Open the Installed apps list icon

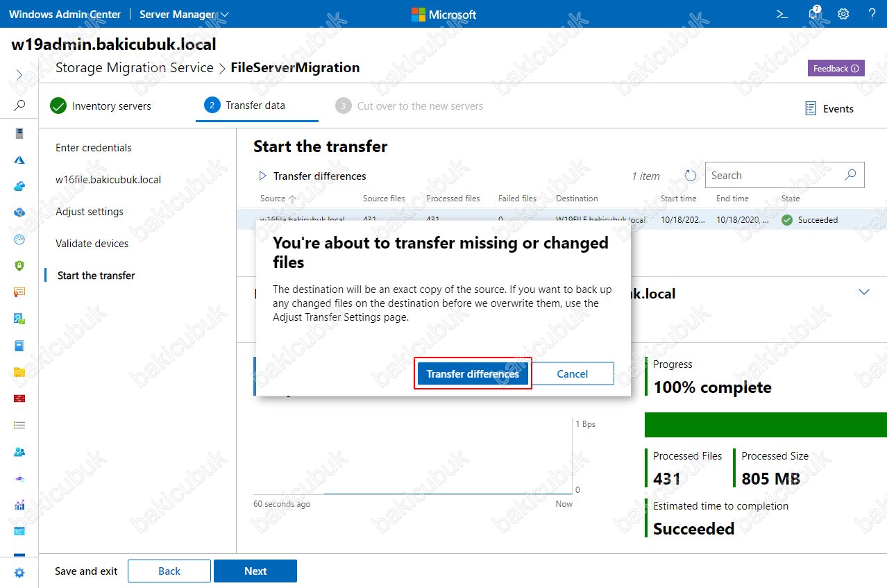(19, 425)
